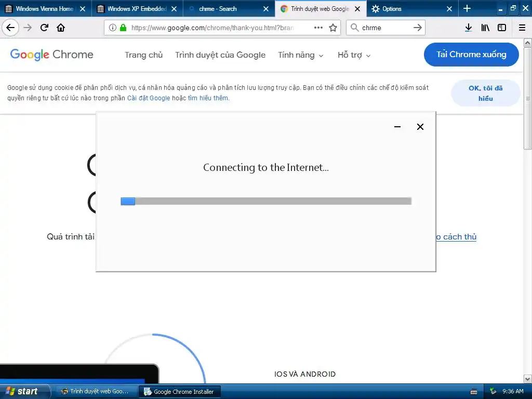Image resolution: width=532 pixels, height=399 pixels.
Task: Go back to previous page
Action: pos(10,28)
